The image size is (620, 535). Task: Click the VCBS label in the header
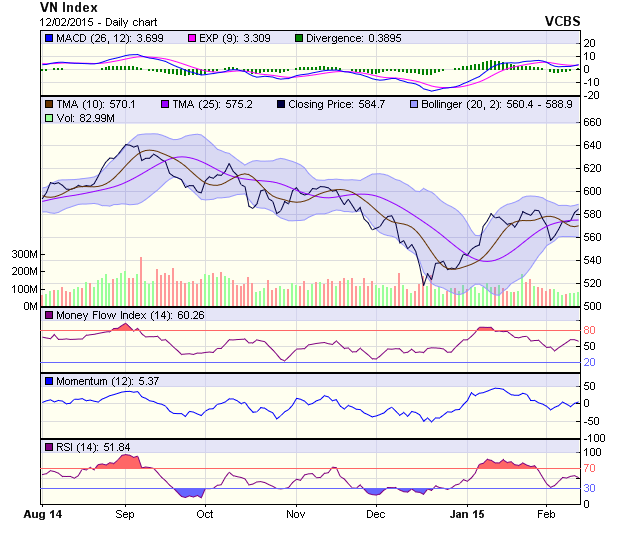point(562,20)
